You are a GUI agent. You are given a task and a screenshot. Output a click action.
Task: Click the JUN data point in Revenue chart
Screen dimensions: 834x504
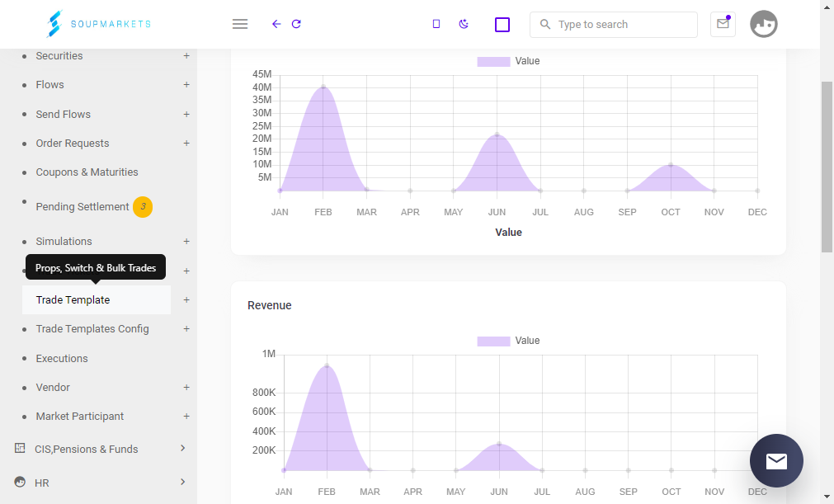pos(499,444)
